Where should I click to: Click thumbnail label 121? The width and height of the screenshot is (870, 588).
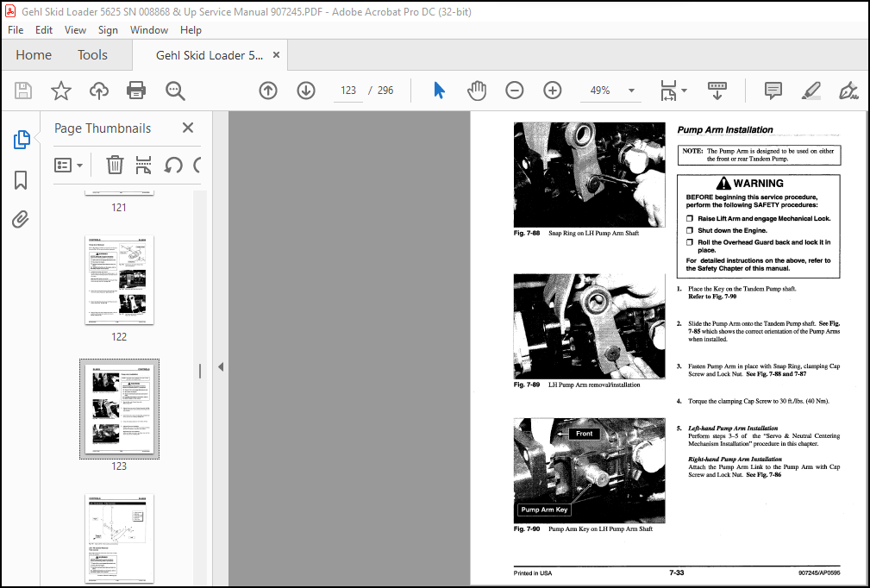[x=119, y=208]
